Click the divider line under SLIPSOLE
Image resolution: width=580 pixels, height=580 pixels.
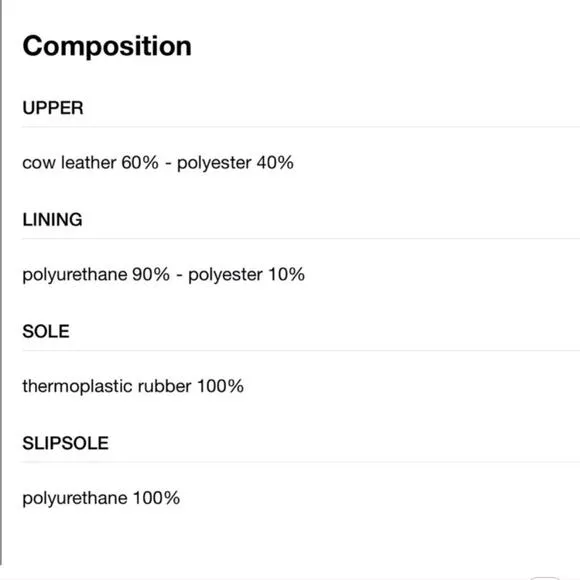[x=301, y=462]
